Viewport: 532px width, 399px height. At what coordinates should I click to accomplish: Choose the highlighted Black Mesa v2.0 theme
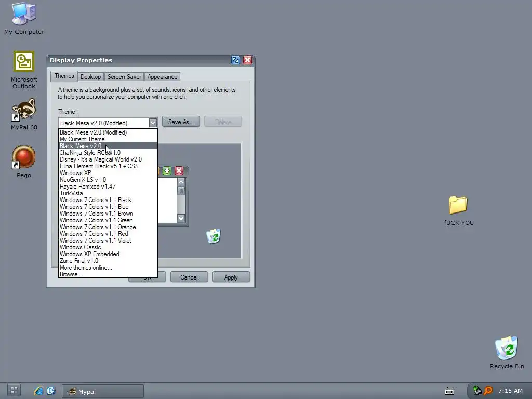108,146
